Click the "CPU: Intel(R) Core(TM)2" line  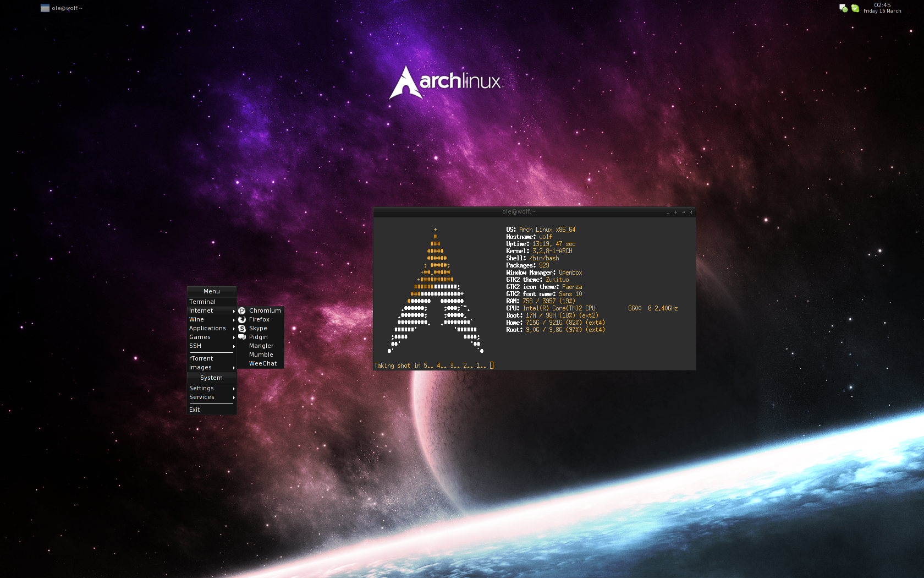click(592, 308)
